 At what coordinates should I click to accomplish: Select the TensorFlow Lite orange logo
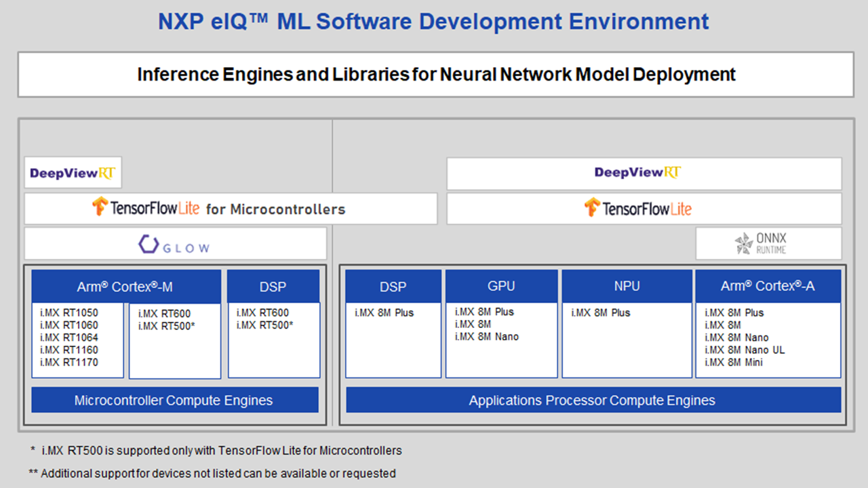click(637, 208)
